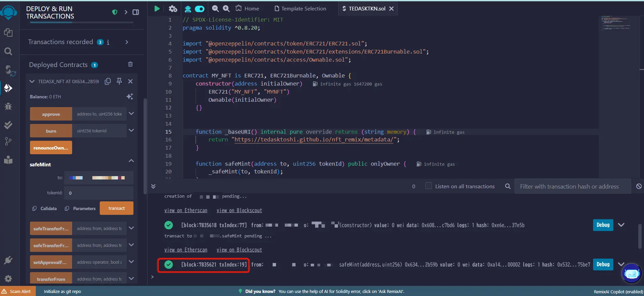Expand the setApprovalF... function inputs

[131, 262]
